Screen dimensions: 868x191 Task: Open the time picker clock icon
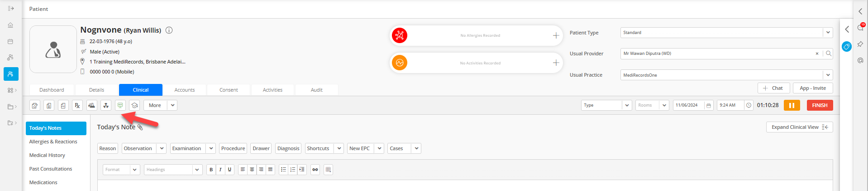[749, 105]
